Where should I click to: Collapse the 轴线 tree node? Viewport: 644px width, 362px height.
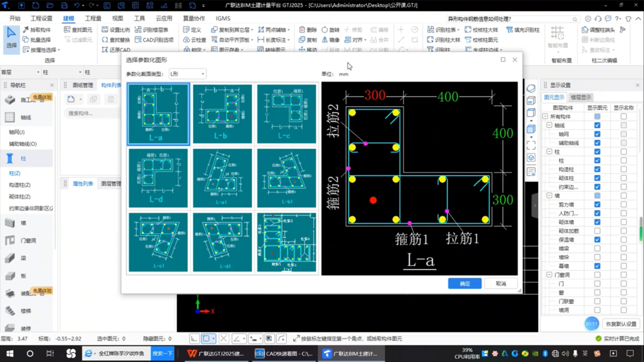(550, 125)
